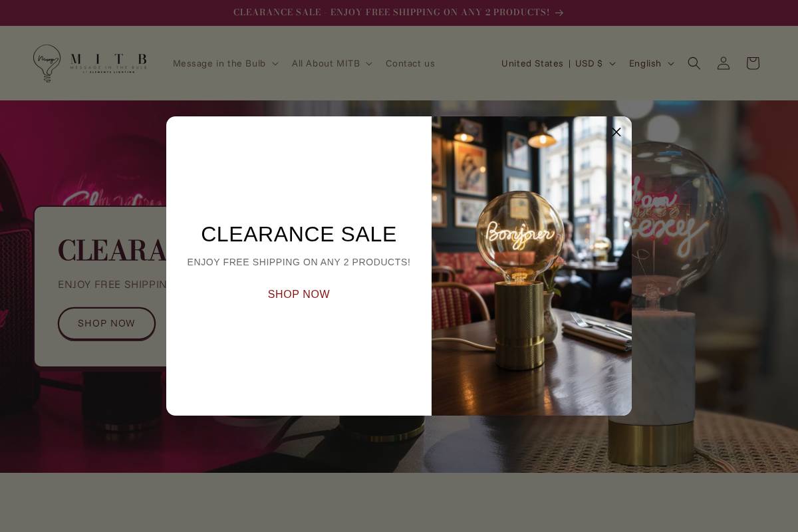Open the shopping cart icon

tap(753, 63)
